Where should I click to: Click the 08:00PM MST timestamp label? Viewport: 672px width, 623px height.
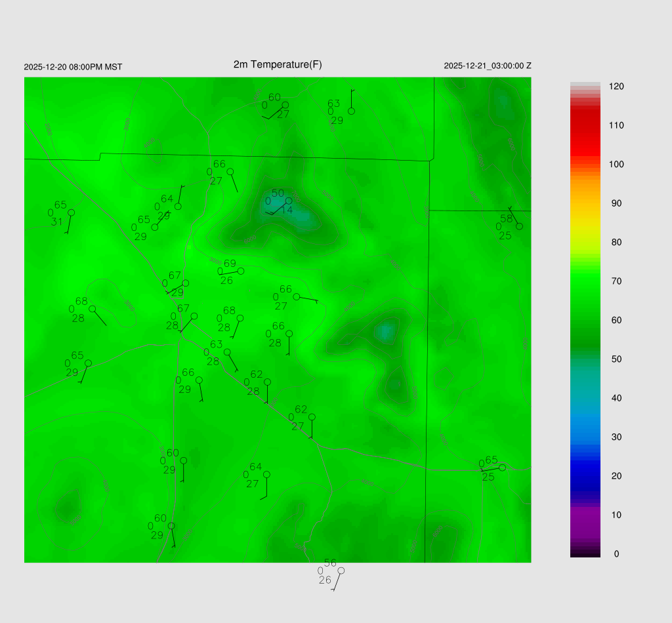(x=73, y=67)
